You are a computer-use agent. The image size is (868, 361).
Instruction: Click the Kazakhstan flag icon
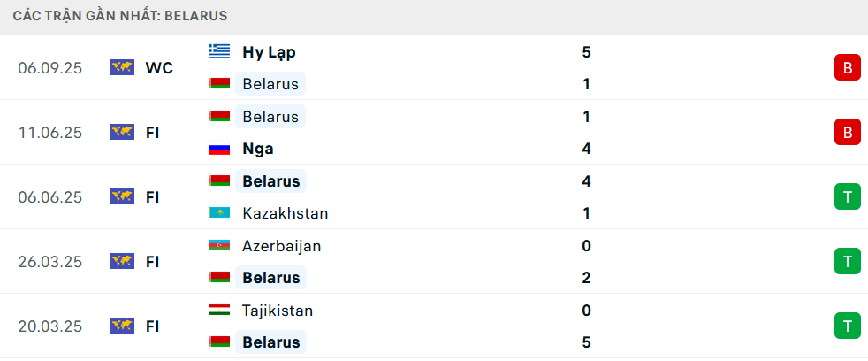218,213
